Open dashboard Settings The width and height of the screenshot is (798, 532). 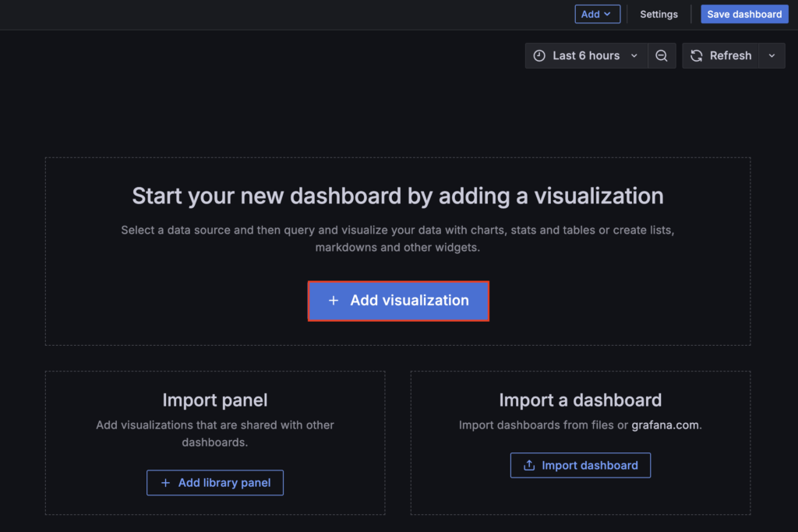659,13
